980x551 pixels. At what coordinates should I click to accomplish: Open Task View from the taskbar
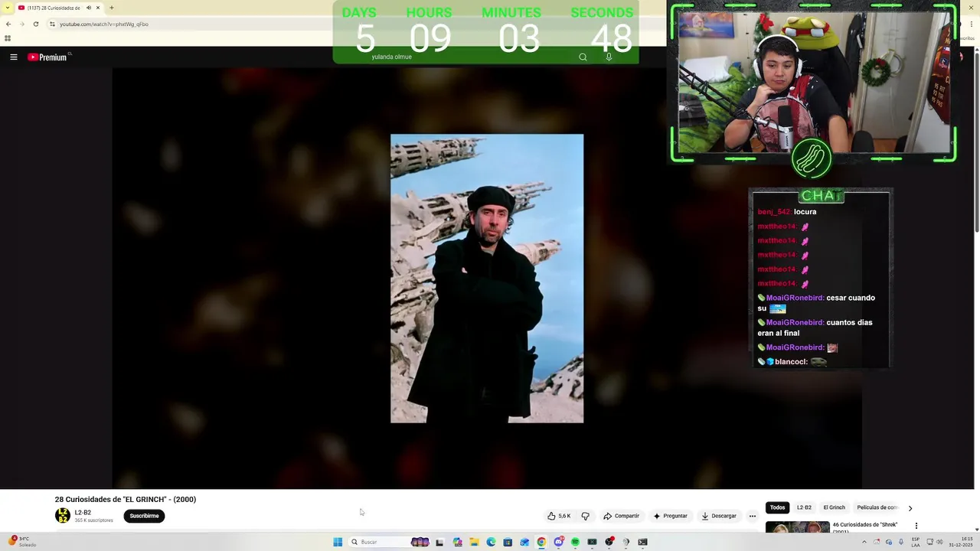(439, 542)
